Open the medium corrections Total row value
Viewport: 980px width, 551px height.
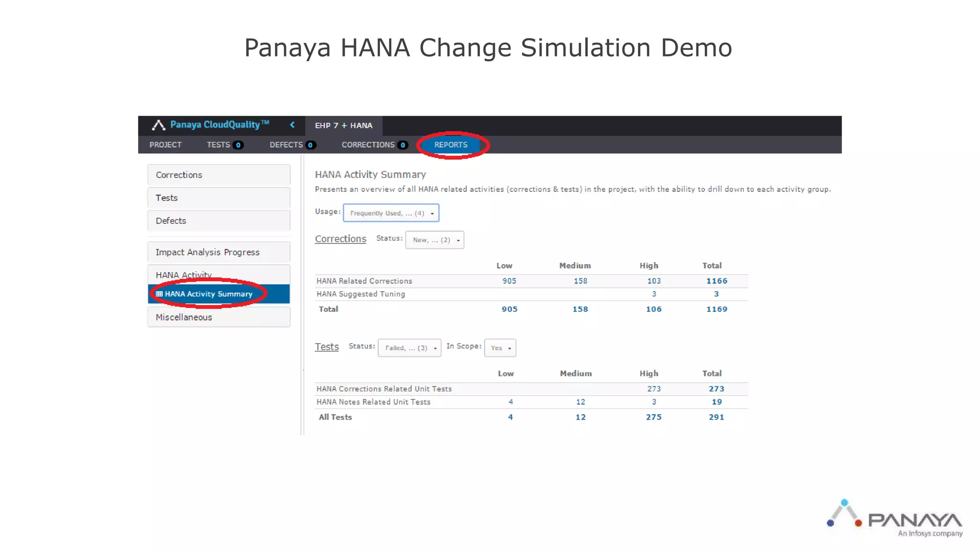tap(580, 309)
